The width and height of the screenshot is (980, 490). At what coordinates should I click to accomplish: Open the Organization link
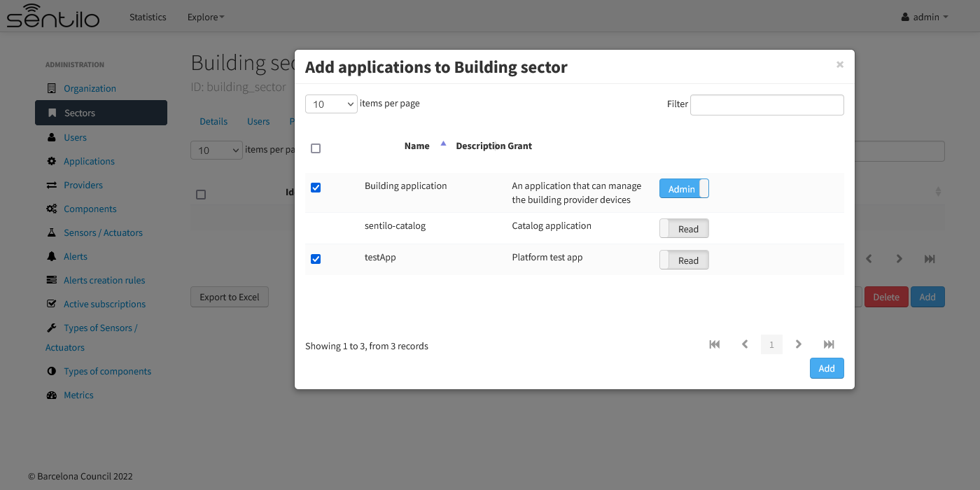90,88
